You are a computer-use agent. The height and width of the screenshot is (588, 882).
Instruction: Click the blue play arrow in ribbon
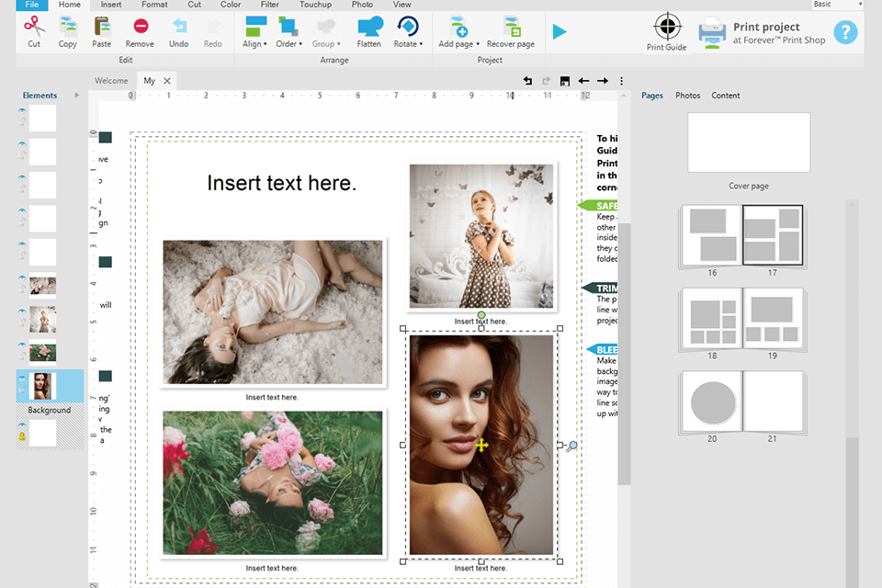(560, 31)
